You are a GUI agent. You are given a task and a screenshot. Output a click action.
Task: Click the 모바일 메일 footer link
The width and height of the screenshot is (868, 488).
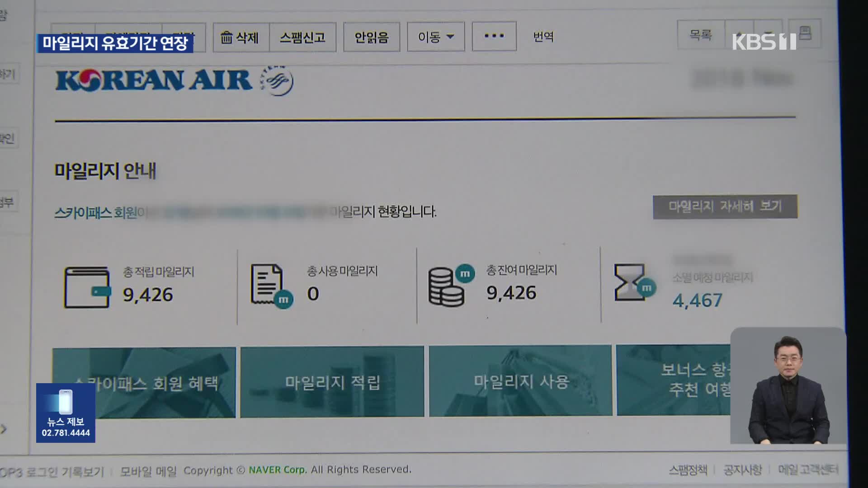[148, 471]
